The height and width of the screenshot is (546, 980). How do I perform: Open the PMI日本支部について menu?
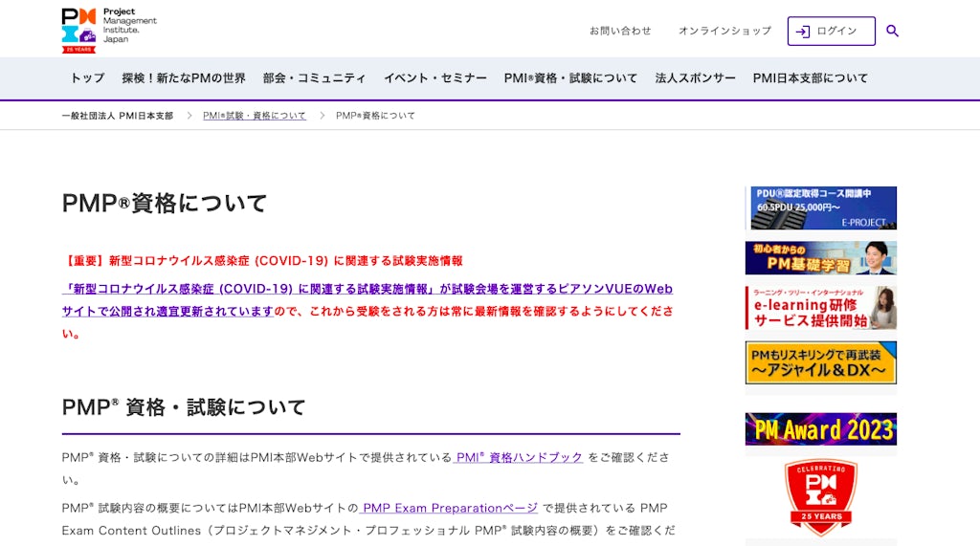coord(810,78)
